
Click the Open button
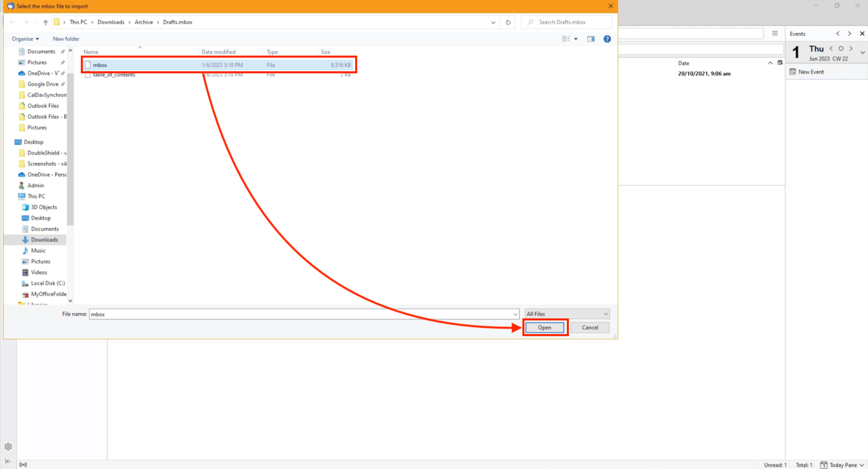(544, 327)
